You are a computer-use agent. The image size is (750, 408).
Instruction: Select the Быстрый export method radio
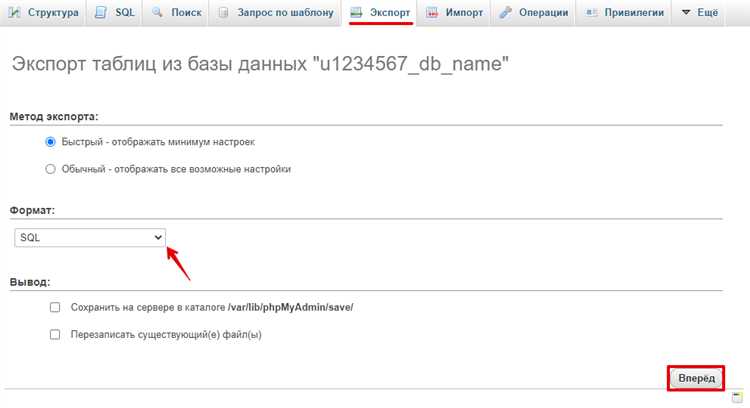click(x=50, y=142)
